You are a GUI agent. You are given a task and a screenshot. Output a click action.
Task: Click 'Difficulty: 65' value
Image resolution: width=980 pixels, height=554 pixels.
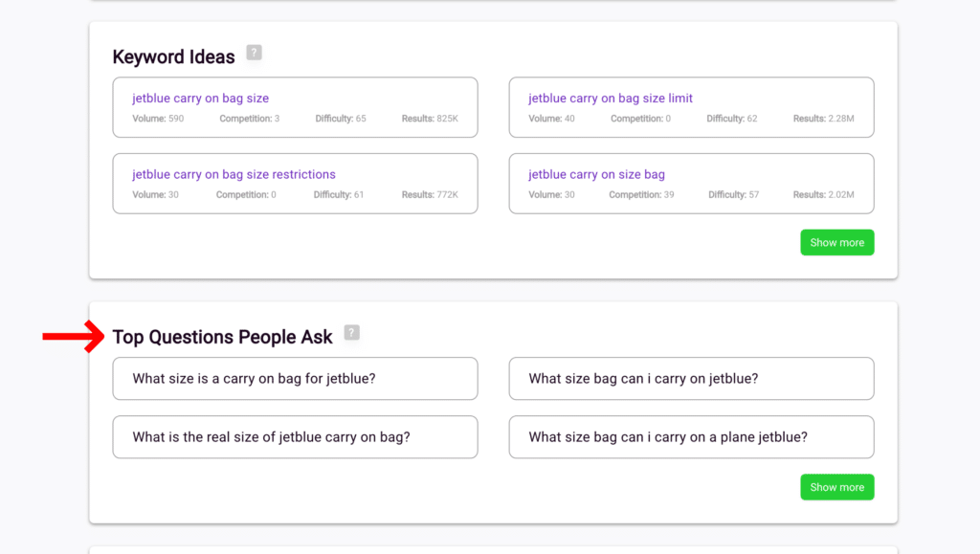pos(341,119)
